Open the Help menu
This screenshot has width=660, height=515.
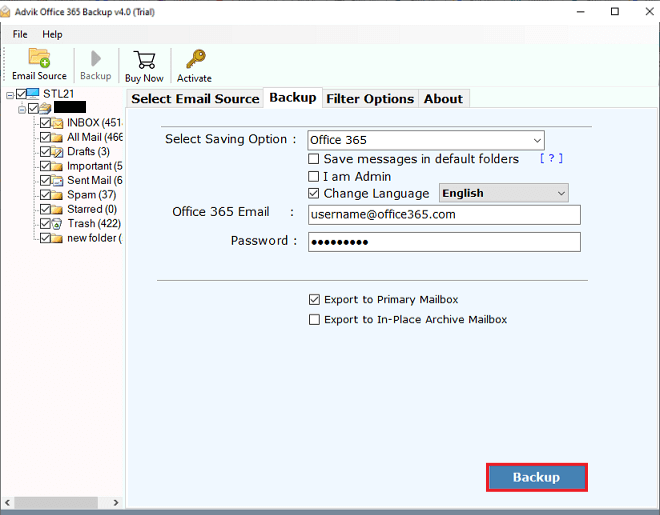(x=52, y=34)
